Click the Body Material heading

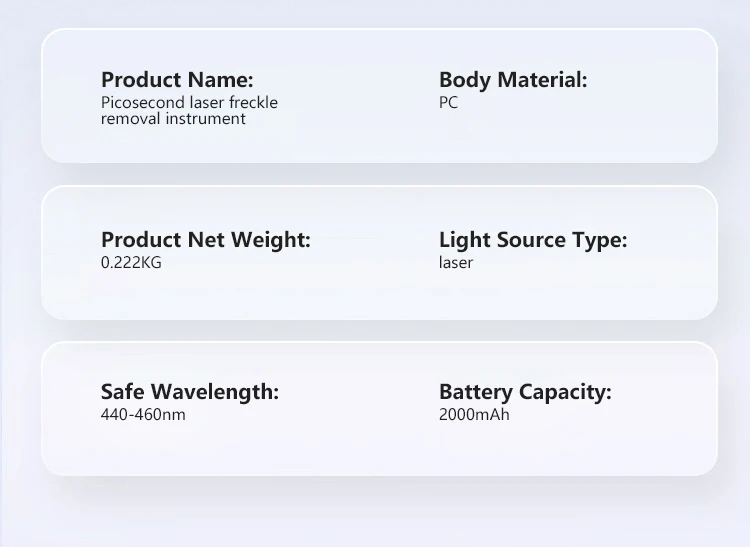[513, 80]
